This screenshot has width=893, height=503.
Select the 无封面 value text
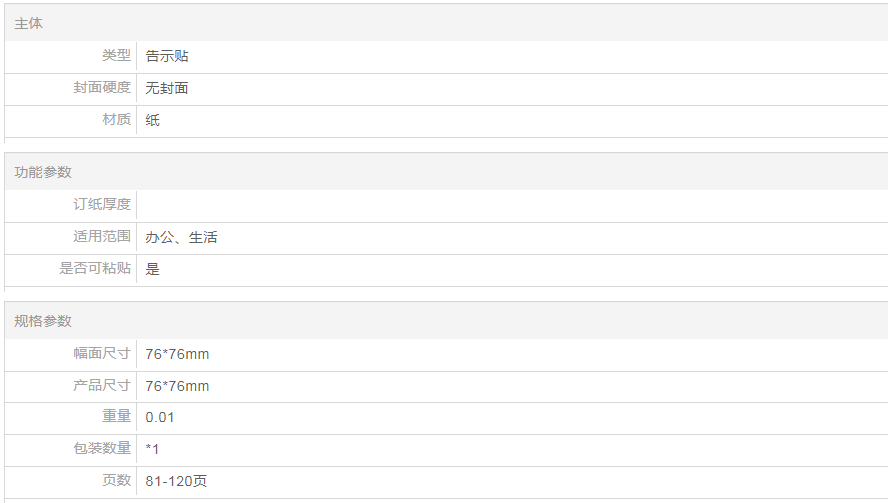point(167,88)
